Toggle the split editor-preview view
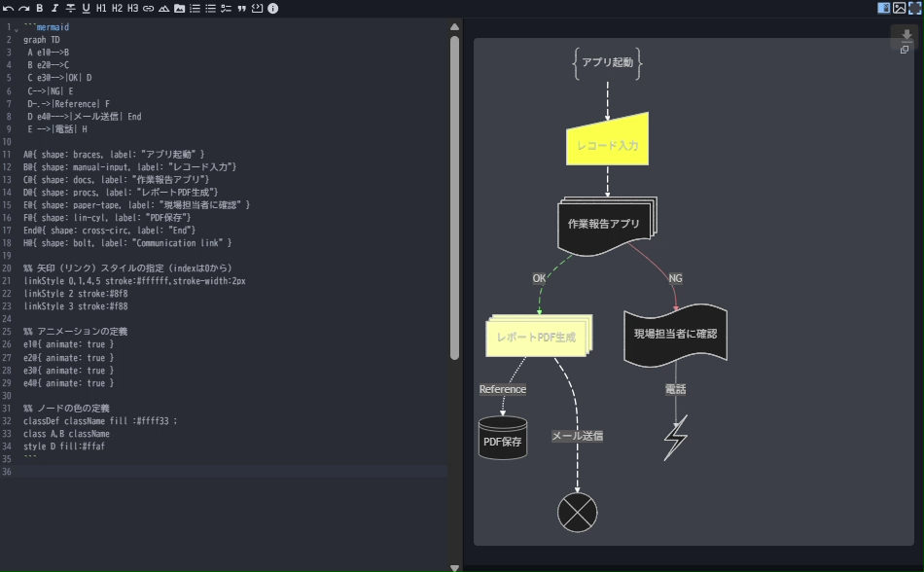The height and width of the screenshot is (572, 924). click(884, 8)
